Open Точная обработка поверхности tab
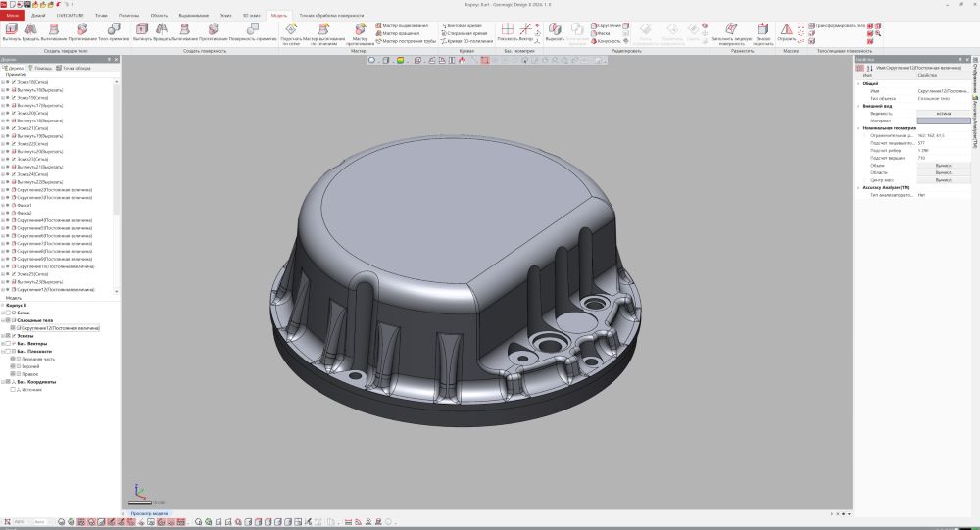Screen dimensions: 980x530 pos(331,15)
